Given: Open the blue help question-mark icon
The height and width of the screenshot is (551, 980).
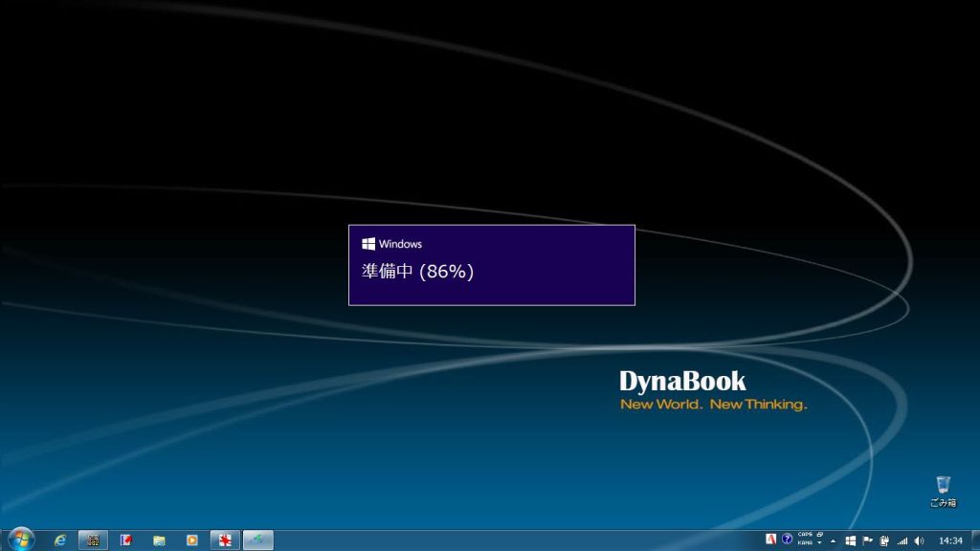Looking at the screenshot, I should pyautogui.click(x=787, y=540).
